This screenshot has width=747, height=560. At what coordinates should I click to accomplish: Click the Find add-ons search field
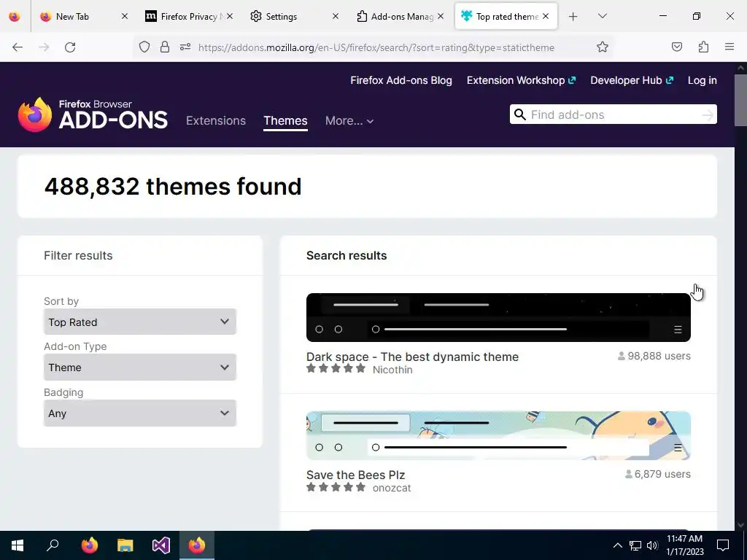[x=614, y=114]
